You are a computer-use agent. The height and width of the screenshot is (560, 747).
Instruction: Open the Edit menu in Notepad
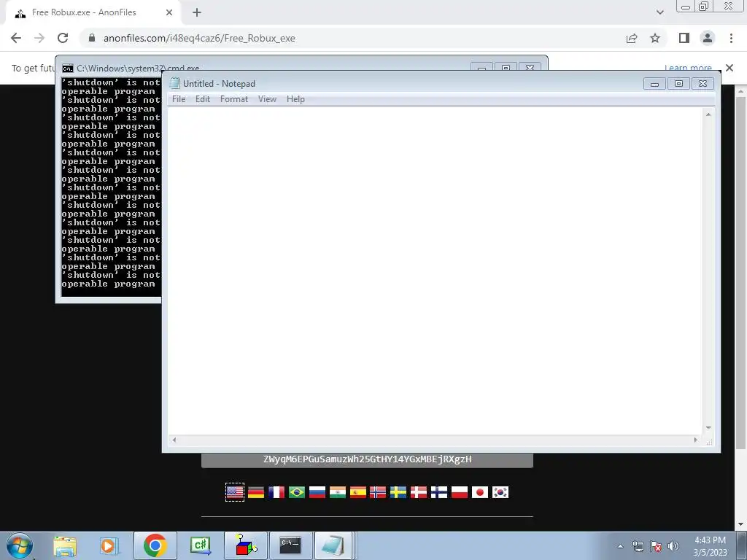coord(203,99)
